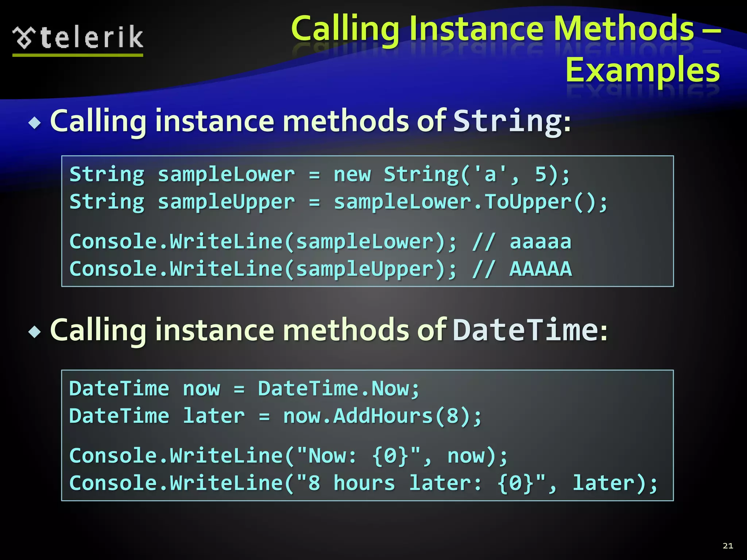Click the '// aaaaa' comment

pyautogui.click(x=522, y=242)
